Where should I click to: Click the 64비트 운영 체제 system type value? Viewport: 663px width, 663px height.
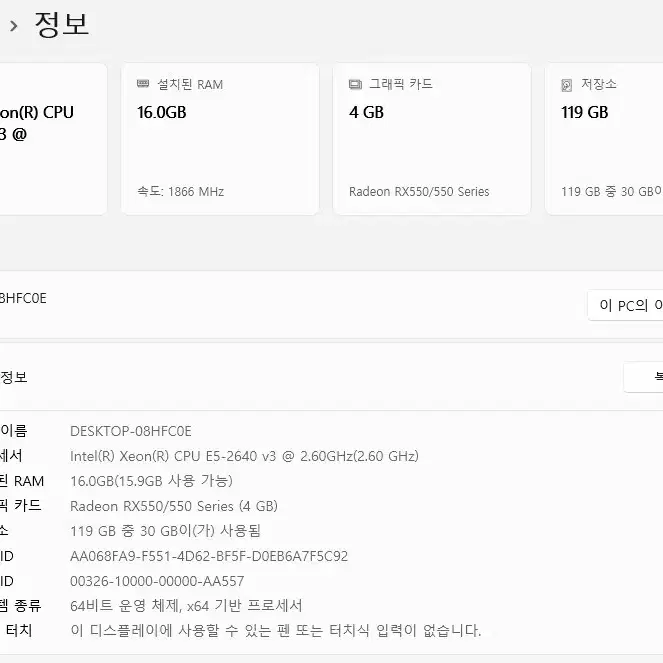(186, 606)
